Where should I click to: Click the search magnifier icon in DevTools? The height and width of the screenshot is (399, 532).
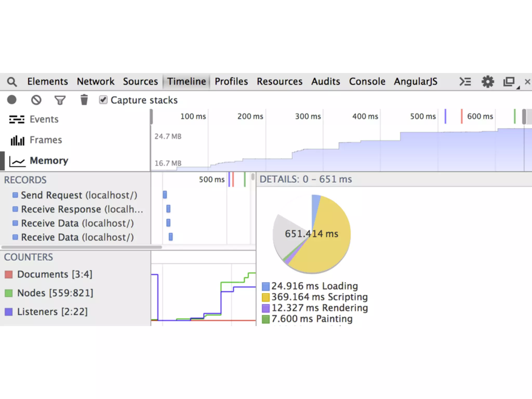tap(12, 82)
